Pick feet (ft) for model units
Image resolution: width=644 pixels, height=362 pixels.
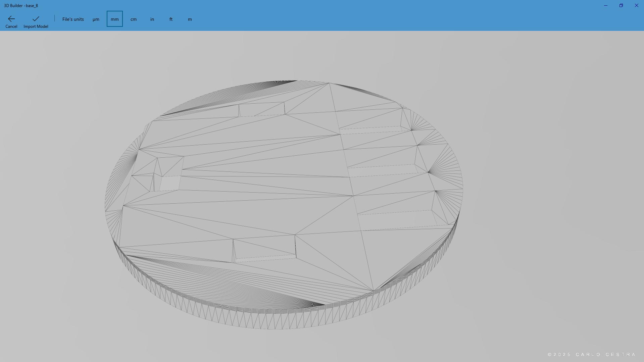click(x=171, y=19)
